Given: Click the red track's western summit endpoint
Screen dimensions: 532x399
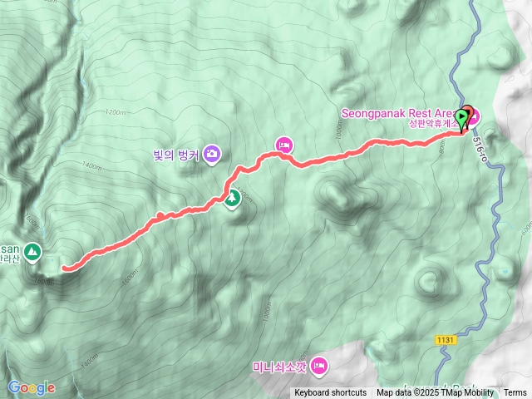Looking at the screenshot, I should [65, 268].
